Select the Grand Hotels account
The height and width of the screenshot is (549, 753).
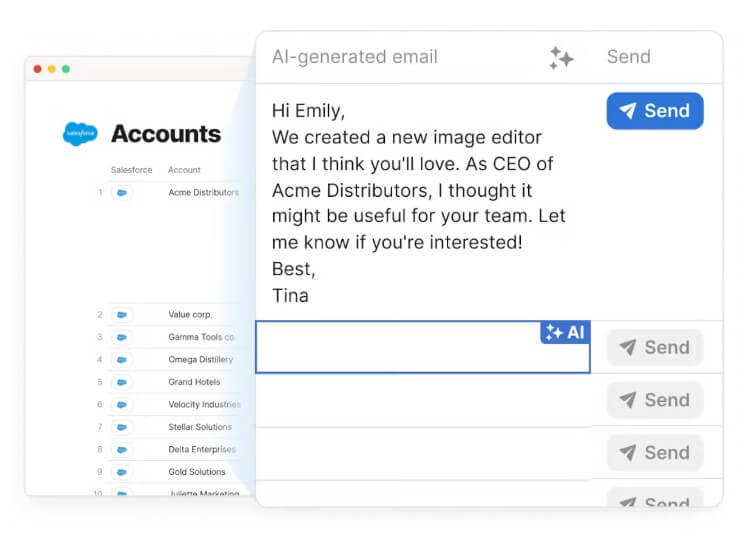tap(194, 382)
